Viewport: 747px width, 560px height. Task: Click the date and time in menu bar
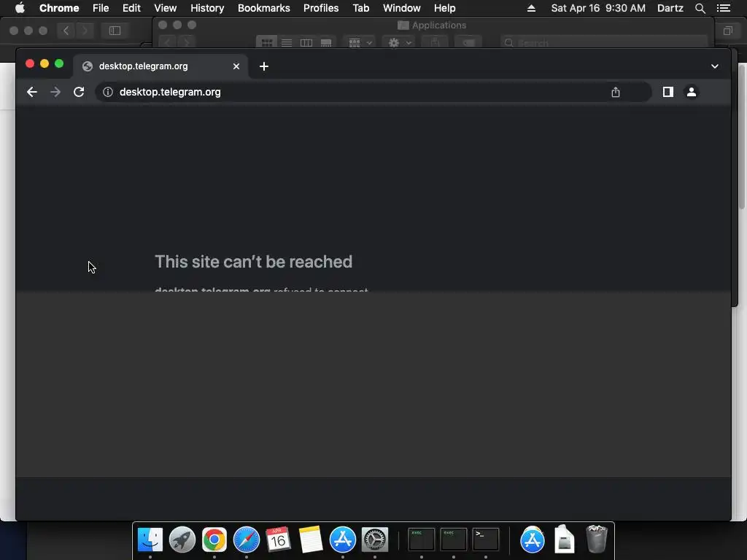[598, 8]
